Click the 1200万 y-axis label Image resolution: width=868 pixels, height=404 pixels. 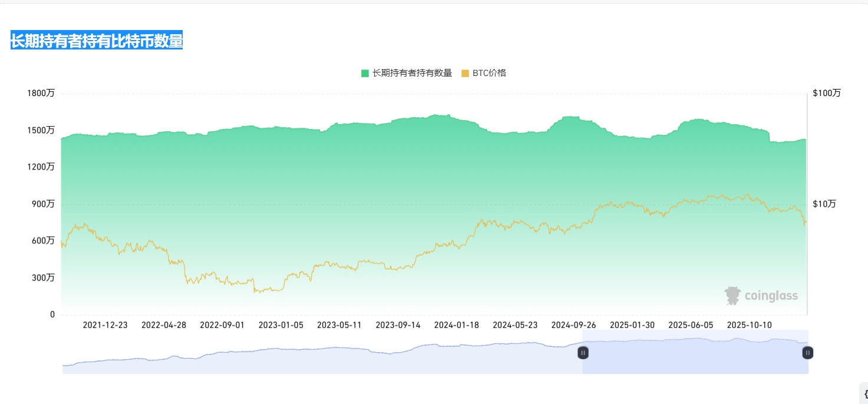41,167
